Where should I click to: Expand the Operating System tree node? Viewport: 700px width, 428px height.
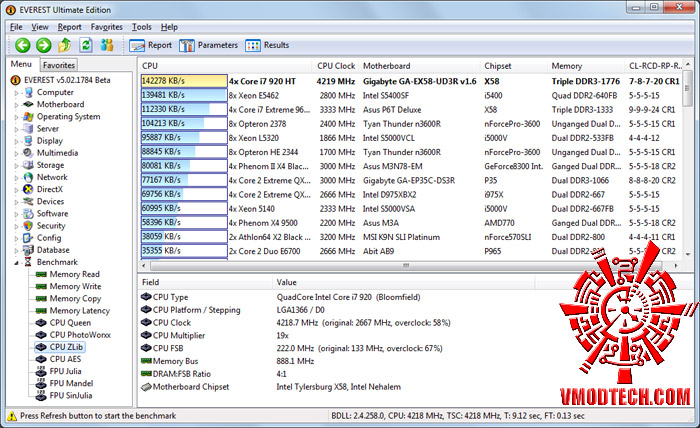[x=17, y=117]
